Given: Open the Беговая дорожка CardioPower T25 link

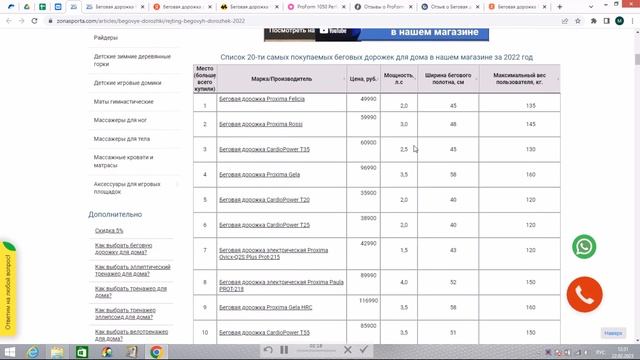Looking at the screenshot, I should [264, 225].
